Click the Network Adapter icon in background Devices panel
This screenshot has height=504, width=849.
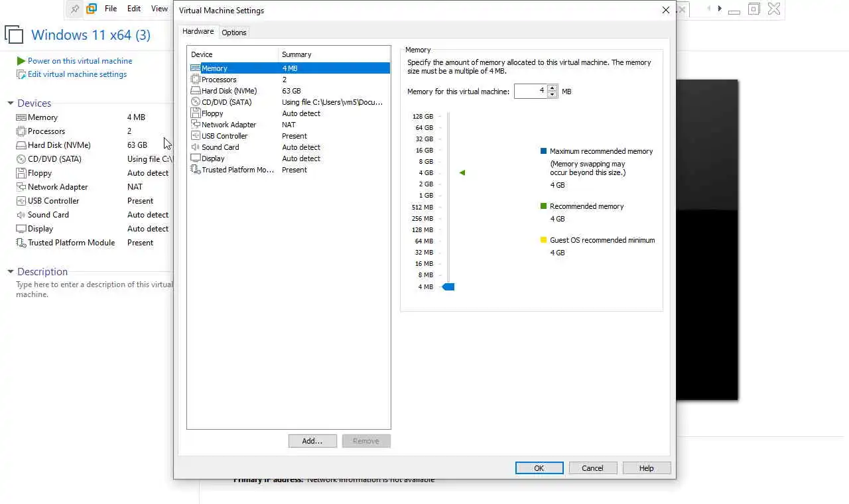click(x=21, y=187)
